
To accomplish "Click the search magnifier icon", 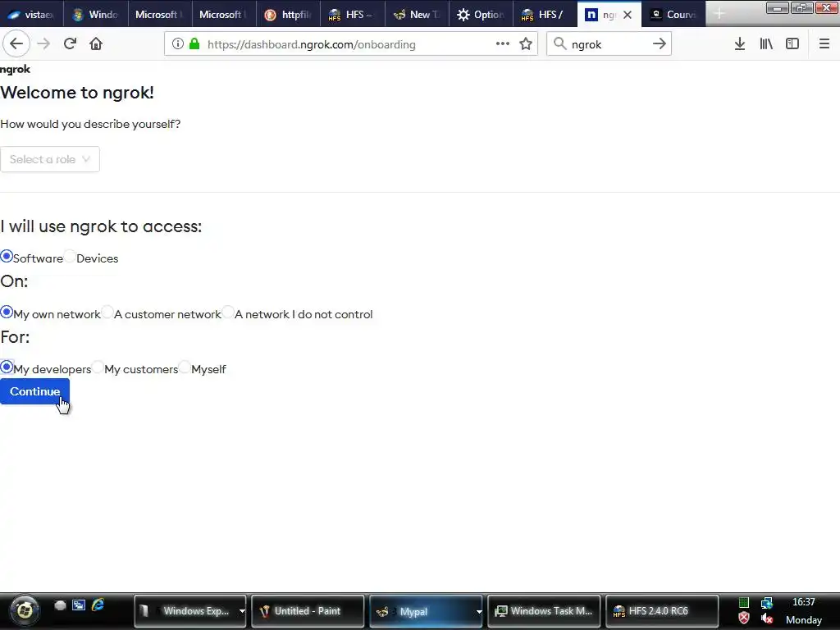I will click(x=559, y=44).
